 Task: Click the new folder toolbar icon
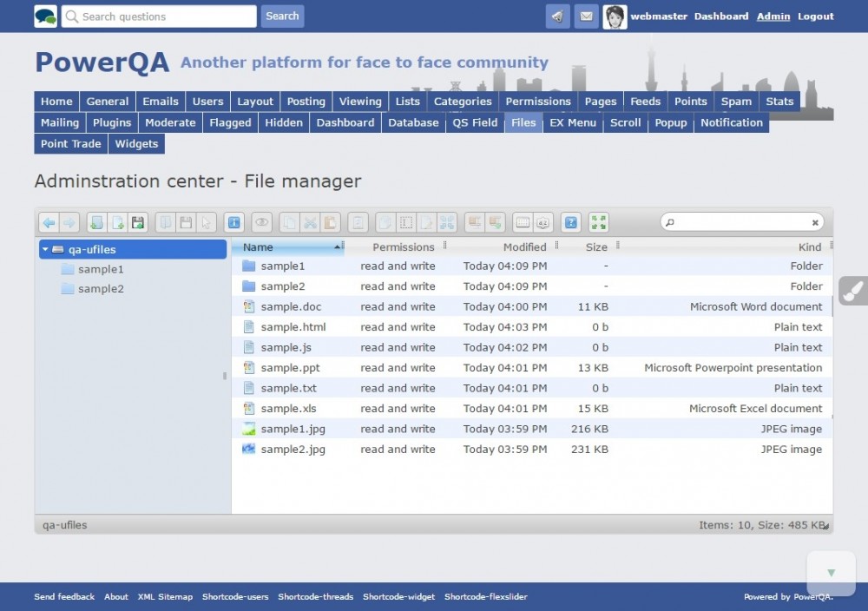coord(96,223)
